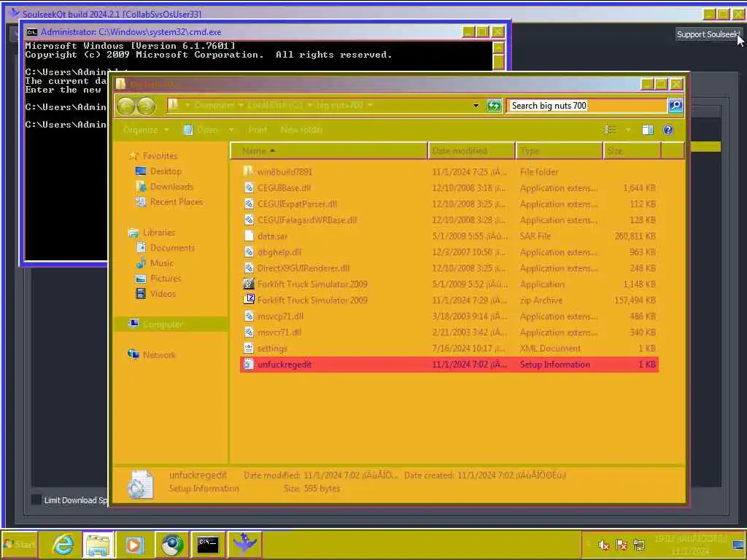The image size is (747, 560).
Task: Select the settings XML document
Action: pyautogui.click(x=449, y=349)
